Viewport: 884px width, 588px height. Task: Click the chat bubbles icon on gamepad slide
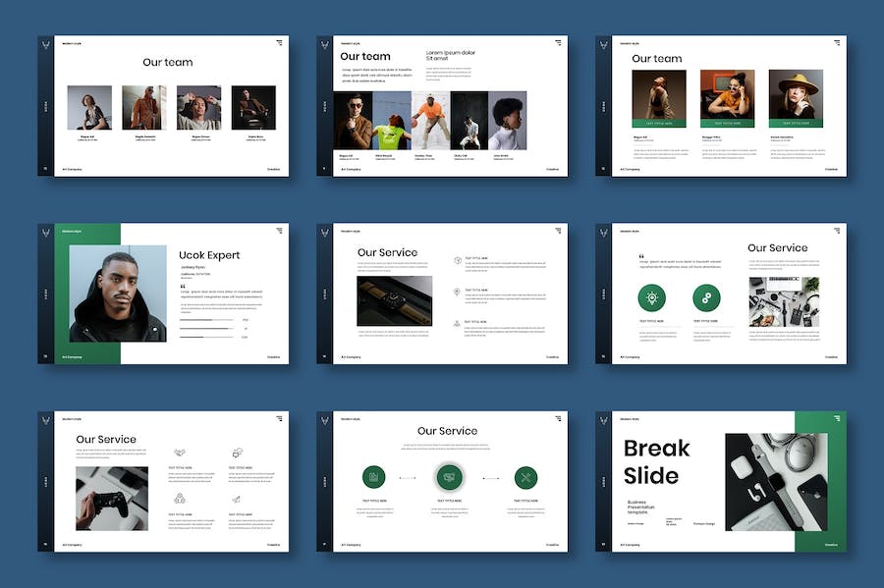tap(237, 454)
